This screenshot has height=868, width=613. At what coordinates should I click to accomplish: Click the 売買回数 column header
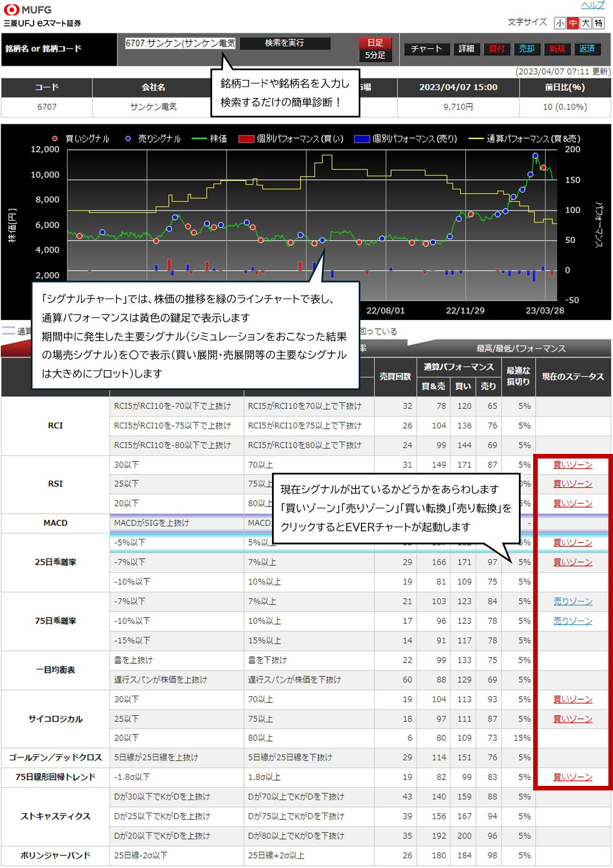click(395, 376)
